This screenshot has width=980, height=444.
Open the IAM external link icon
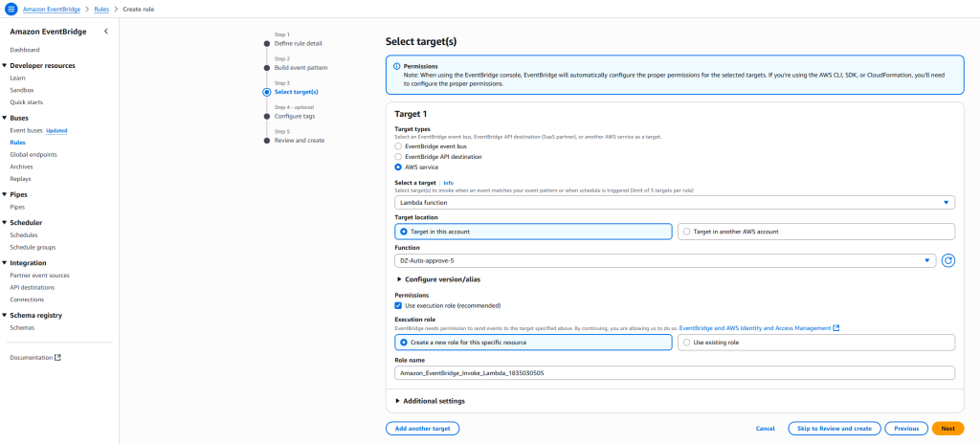point(836,328)
